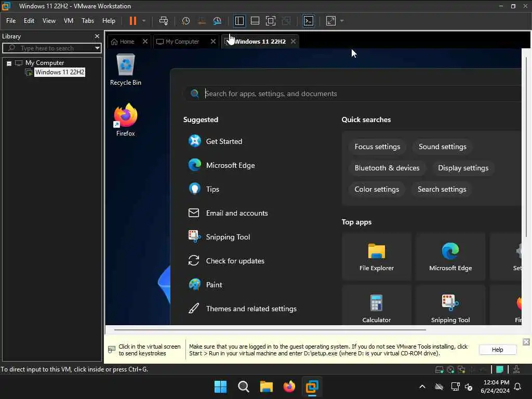Screen dimensions: 532x399
Task: Click the vertical scrollbar of the VM view
Action: [526, 146]
